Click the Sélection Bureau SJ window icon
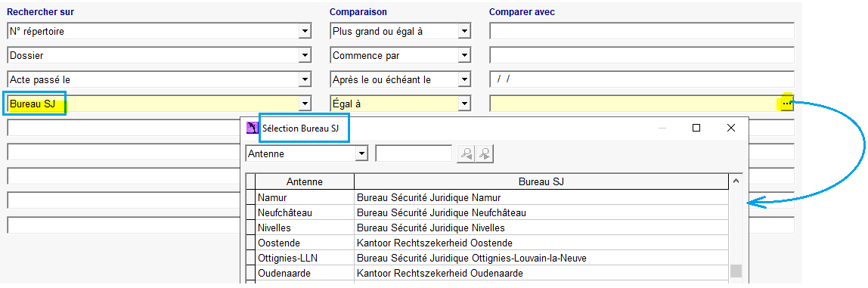Screen dimensions: 868x288 [253, 128]
